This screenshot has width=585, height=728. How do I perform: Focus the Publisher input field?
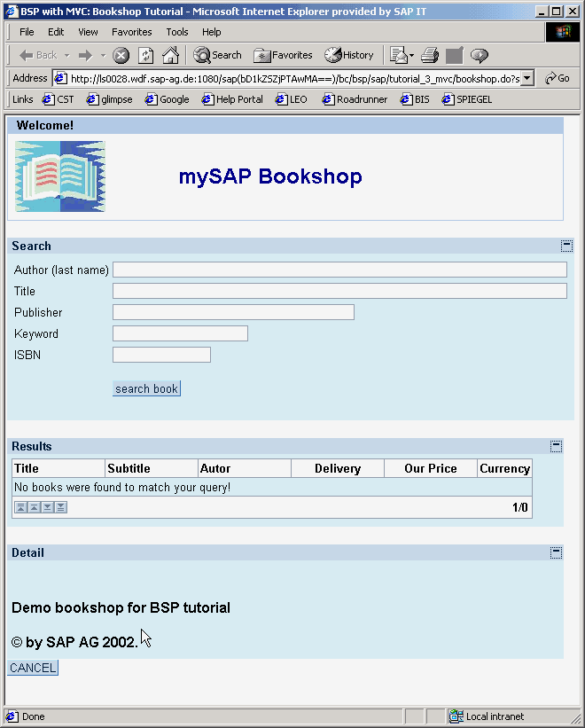(x=233, y=312)
